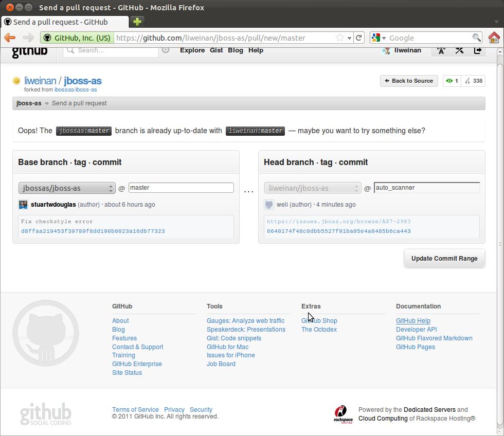Viewport: 504px width, 436px height.
Task: Open the URL history dropdown arrow
Action: pos(349,38)
